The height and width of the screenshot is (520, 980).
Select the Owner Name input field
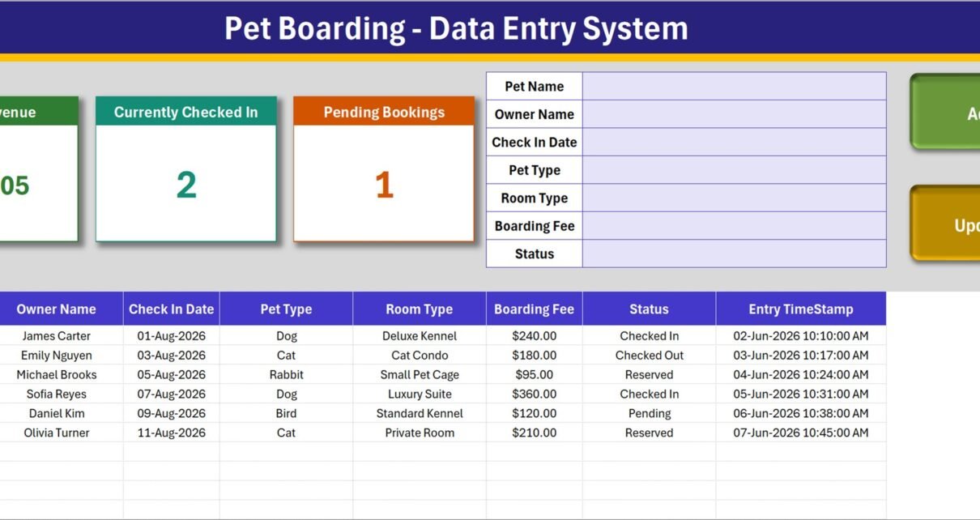coord(734,114)
